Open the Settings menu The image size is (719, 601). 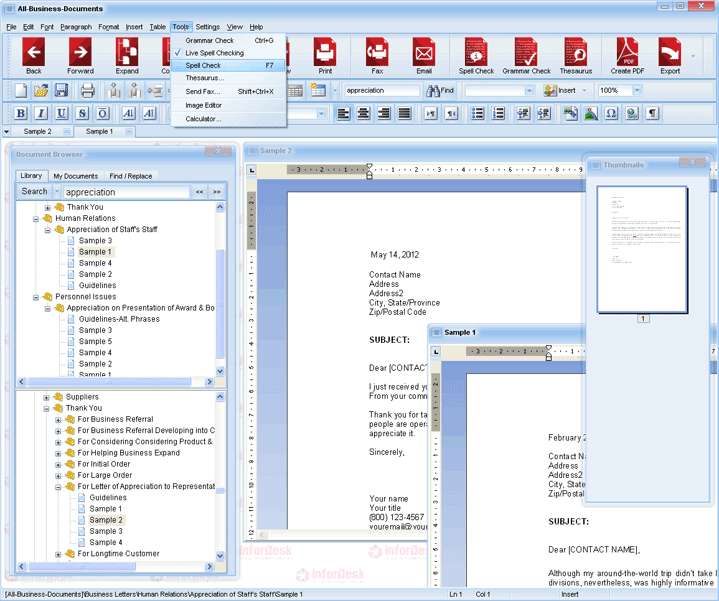click(208, 27)
